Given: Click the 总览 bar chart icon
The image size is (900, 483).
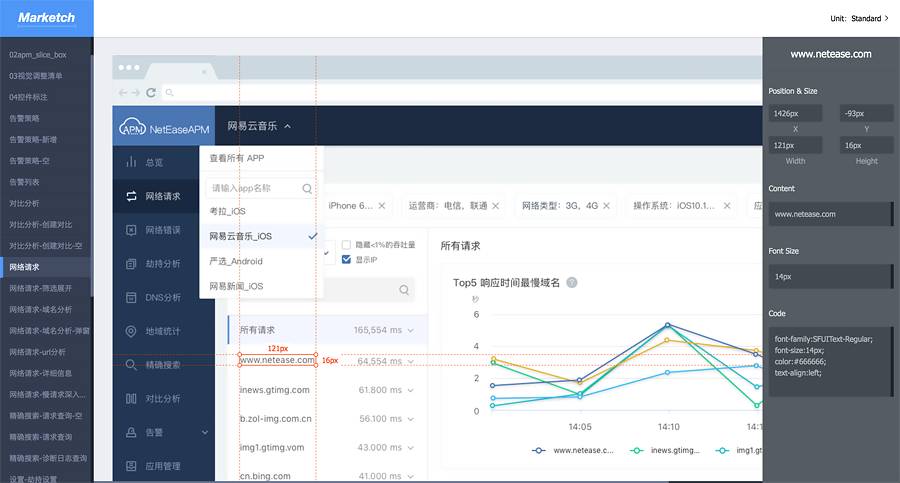Looking at the screenshot, I should (131, 162).
